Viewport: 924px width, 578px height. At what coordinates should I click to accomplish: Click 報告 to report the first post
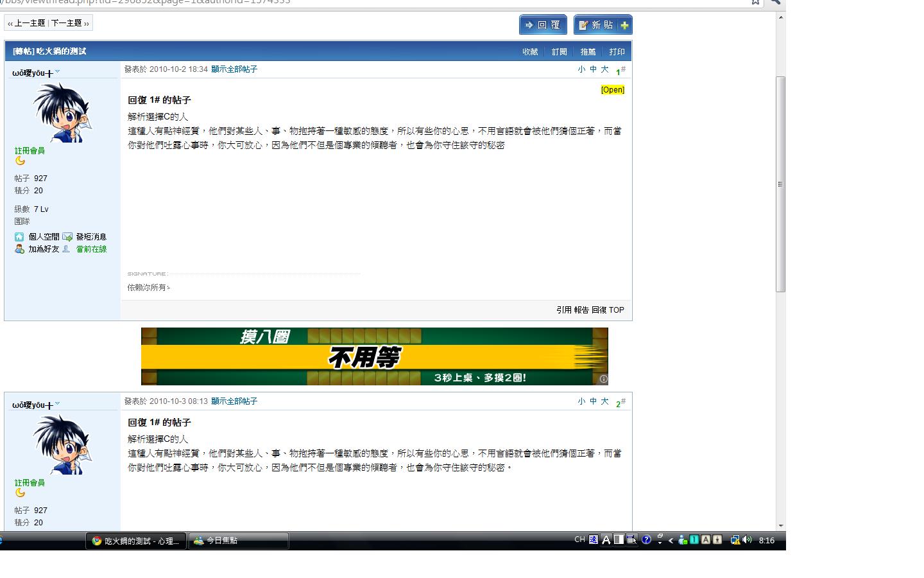(581, 310)
